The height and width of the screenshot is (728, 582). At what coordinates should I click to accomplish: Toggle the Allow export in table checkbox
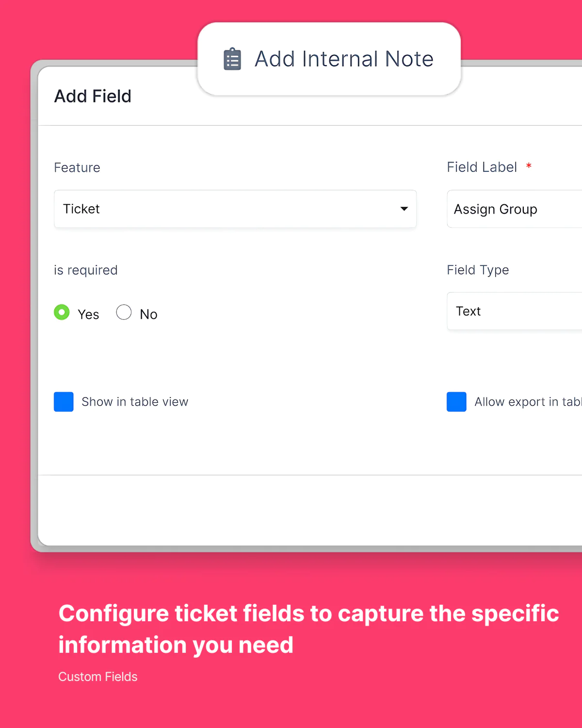[456, 402]
